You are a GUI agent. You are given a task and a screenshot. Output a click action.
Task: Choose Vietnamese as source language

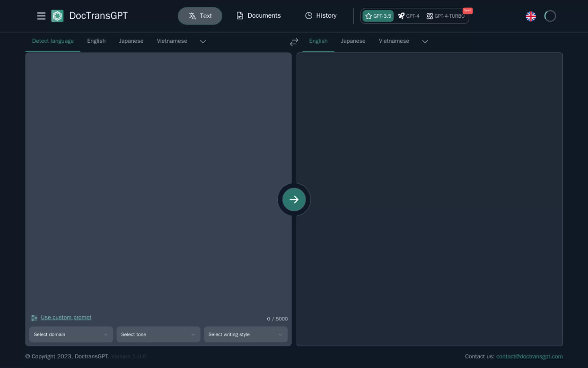click(172, 41)
